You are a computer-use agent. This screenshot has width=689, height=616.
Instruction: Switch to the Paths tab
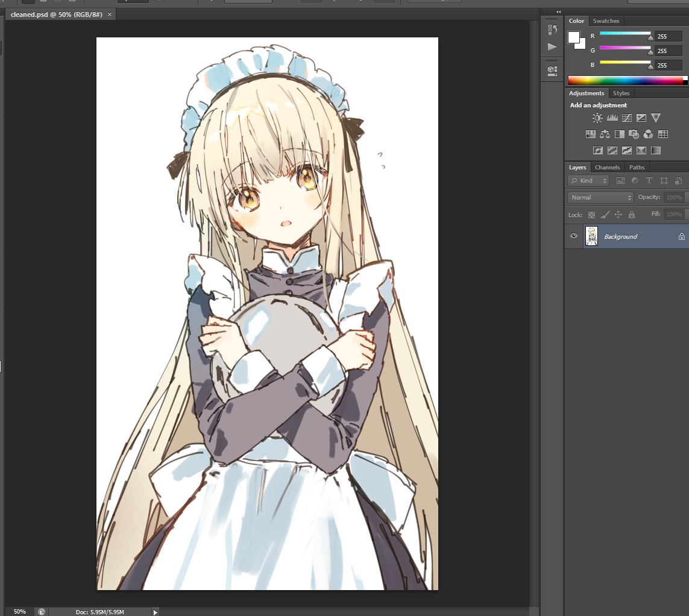(637, 168)
